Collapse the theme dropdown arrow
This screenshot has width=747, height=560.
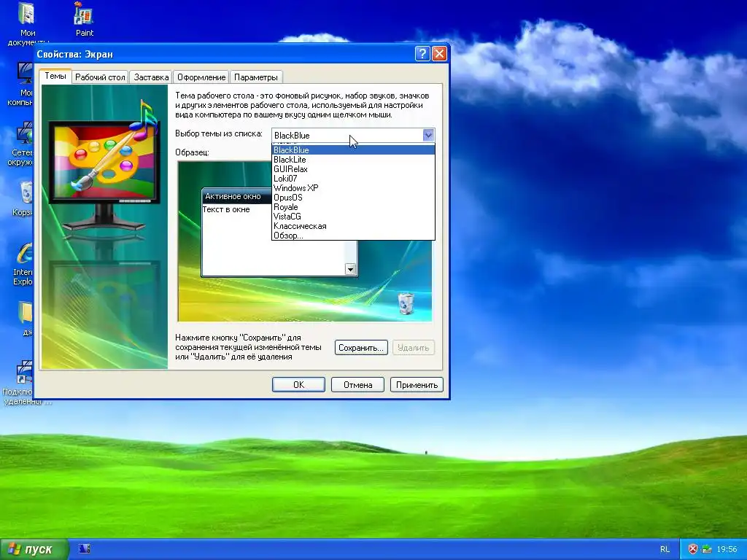pos(428,135)
